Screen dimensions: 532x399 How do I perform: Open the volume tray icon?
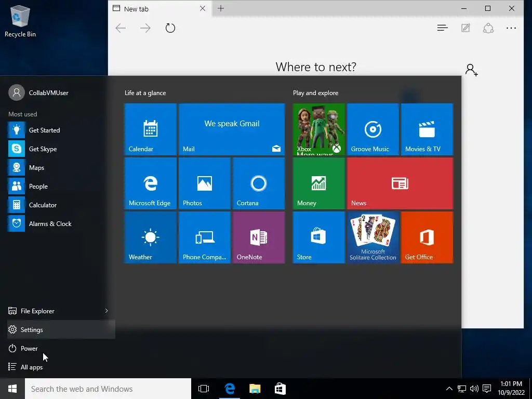(x=474, y=389)
